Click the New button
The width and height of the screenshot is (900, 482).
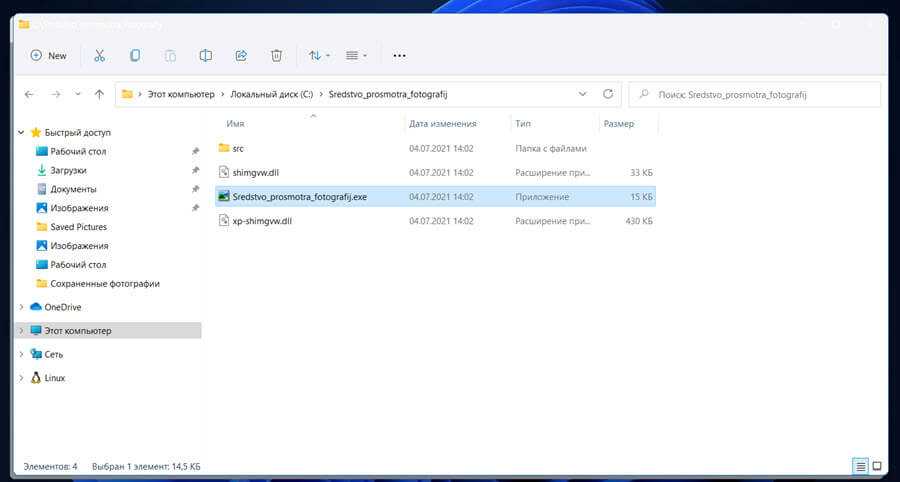click(48, 56)
